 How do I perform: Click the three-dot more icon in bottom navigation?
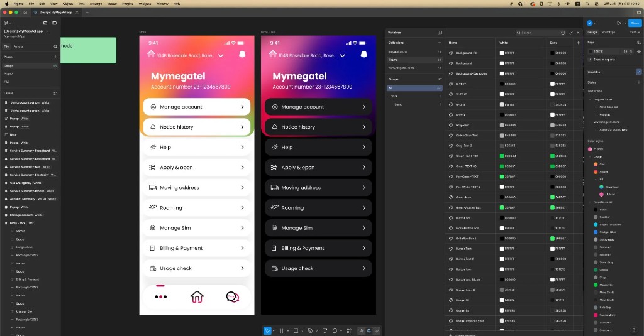pyautogui.click(x=160, y=296)
